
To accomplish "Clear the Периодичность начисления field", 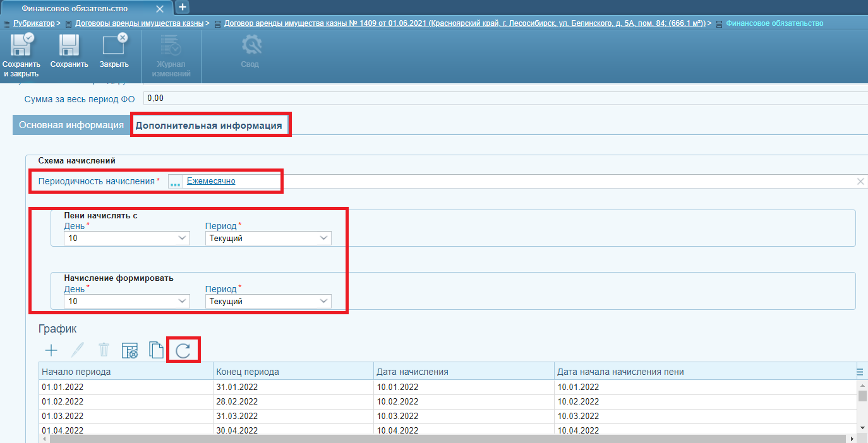I will pyautogui.click(x=860, y=181).
